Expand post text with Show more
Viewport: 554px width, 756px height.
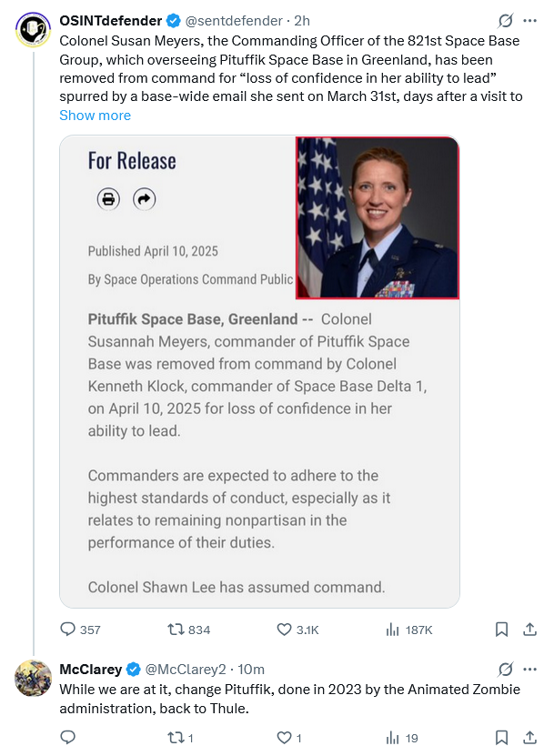click(x=95, y=116)
